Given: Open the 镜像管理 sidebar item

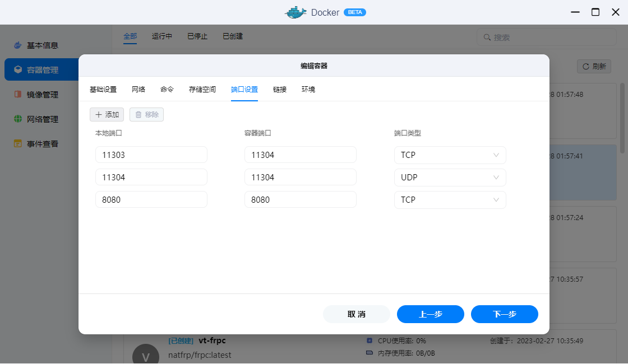Looking at the screenshot, I should pos(43,95).
